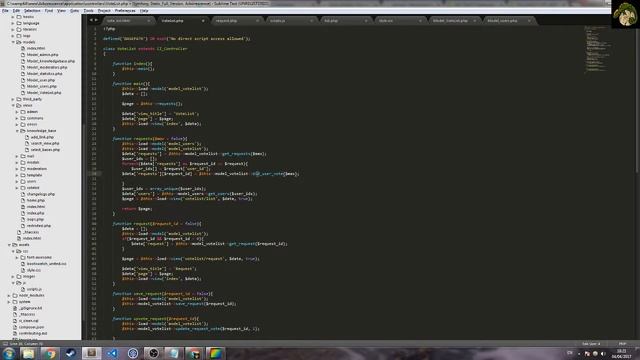
Task: Click the system tray clock
Action: coord(621,354)
